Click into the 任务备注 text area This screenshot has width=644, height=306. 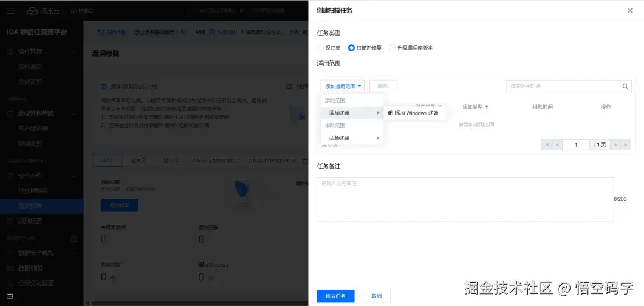point(465,200)
